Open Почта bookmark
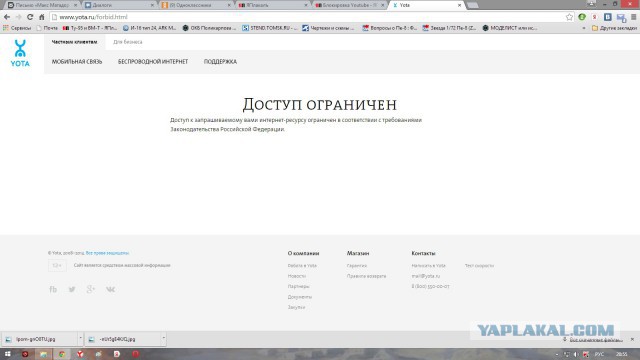The height and width of the screenshot is (360, 640). [x=47, y=28]
